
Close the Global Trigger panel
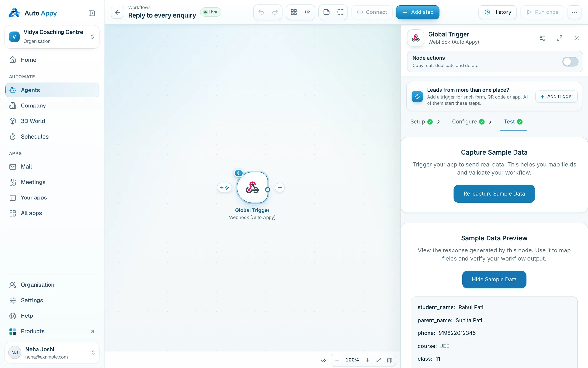point(576,38)
